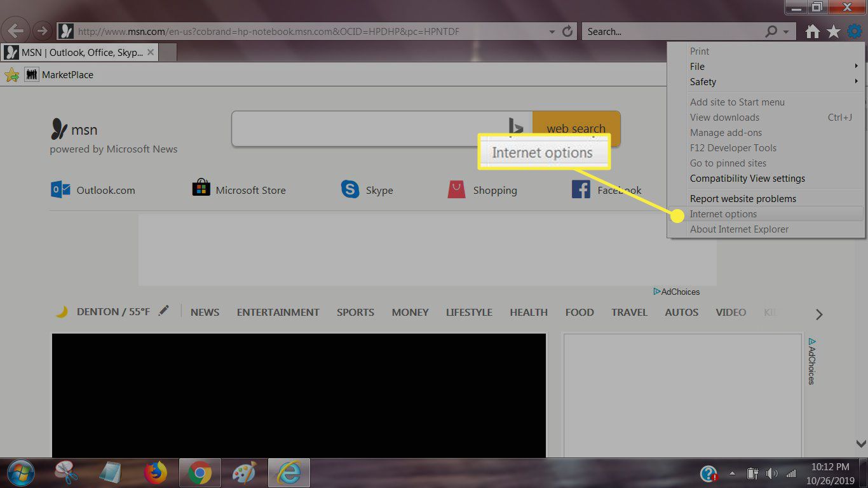This screenshot has width=868, height=488.
Task: Show more news categories arrow
Action: (819, 314)
